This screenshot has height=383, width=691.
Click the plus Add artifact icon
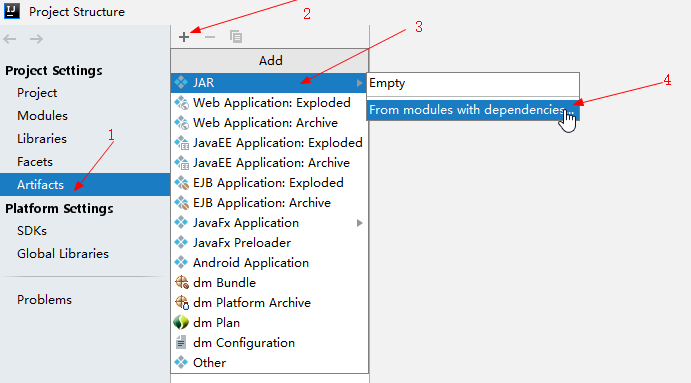click(x=184, y=37)
